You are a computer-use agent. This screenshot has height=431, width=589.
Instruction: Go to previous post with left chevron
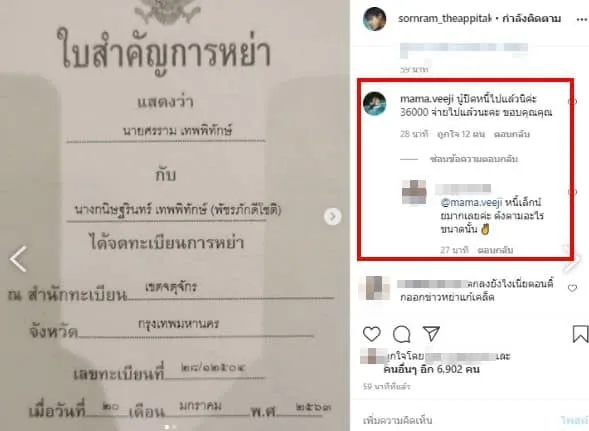coord(18,259)
